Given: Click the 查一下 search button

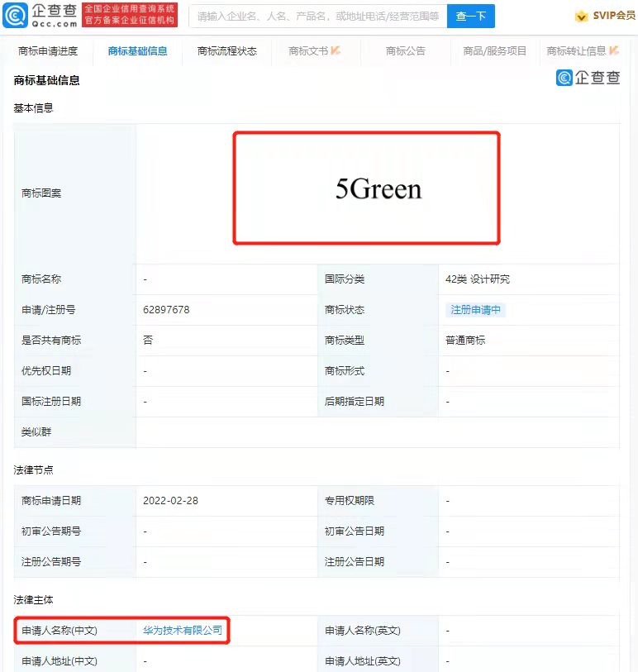Looking at the screenshot, I should click(470, 17).
